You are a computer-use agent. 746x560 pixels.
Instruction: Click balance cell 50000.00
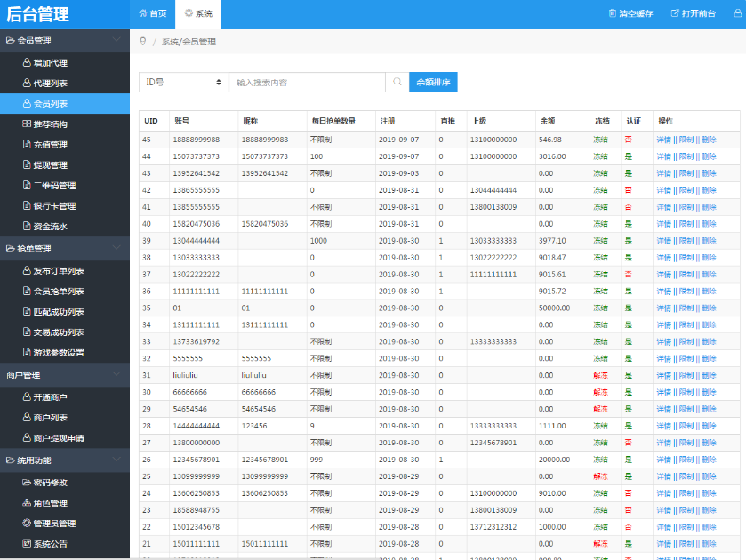pos(554,308)
